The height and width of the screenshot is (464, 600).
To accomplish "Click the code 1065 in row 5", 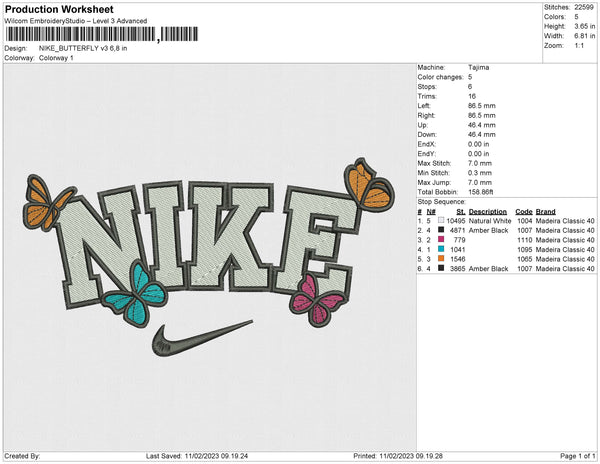I will tap(525, 259).
